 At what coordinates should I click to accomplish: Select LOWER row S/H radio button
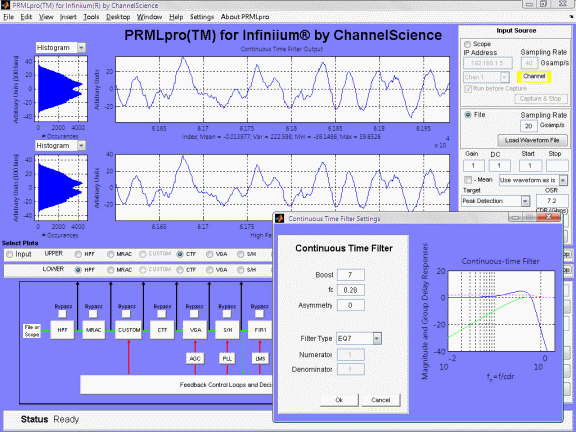tap(241, 270)
